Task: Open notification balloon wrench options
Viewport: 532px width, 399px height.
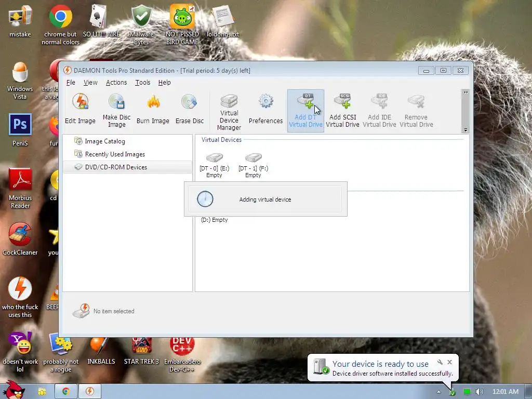Action: [x=440, y=362]
